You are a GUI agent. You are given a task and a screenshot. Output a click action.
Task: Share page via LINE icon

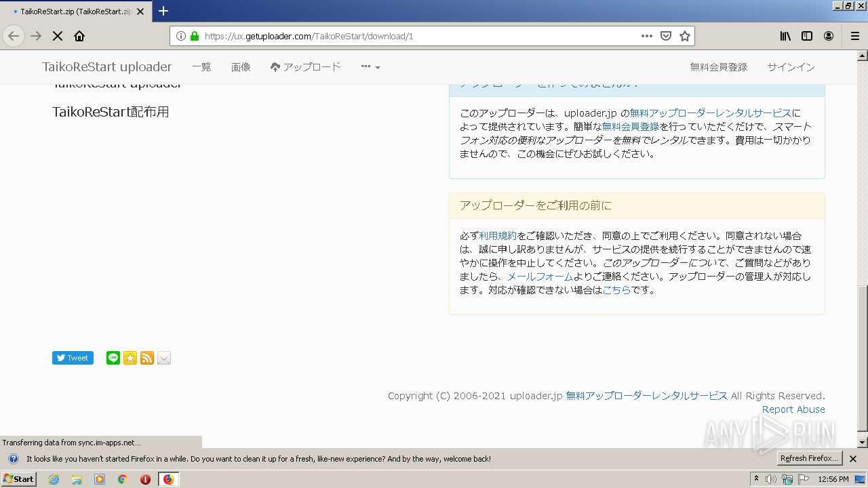[x=113, y=358]
